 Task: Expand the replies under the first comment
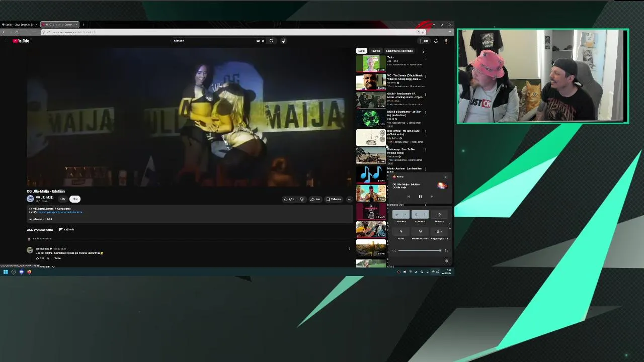47,266
